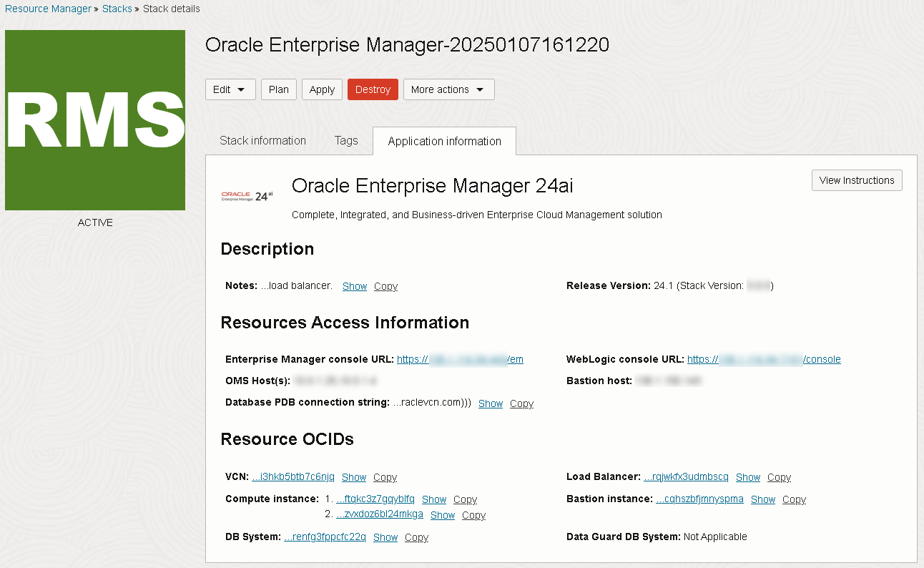The image size is (924, 568).
Task: Open the DB System OCID link
Action: 325,537
